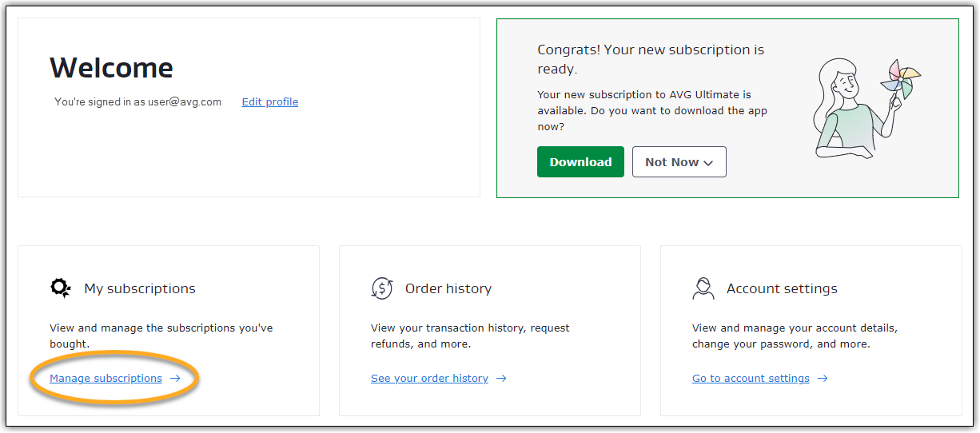Open See your order history link
The image size is (980, 433).
coord(429,379)
